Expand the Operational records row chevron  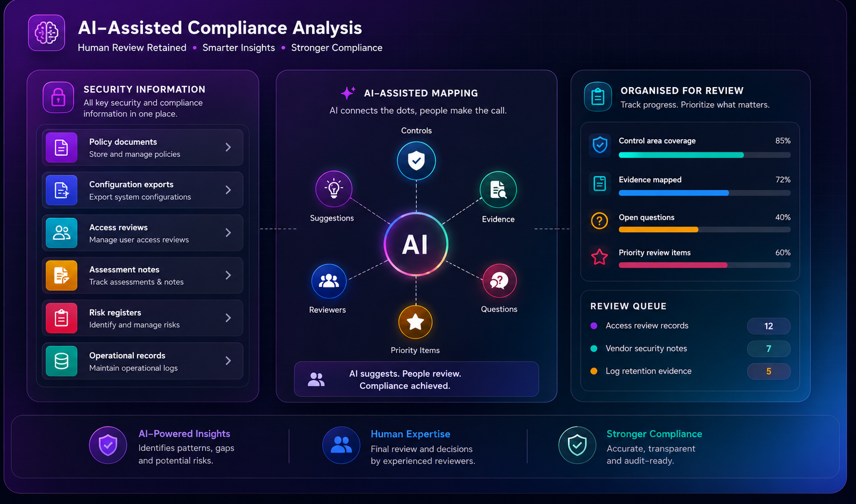228,361
